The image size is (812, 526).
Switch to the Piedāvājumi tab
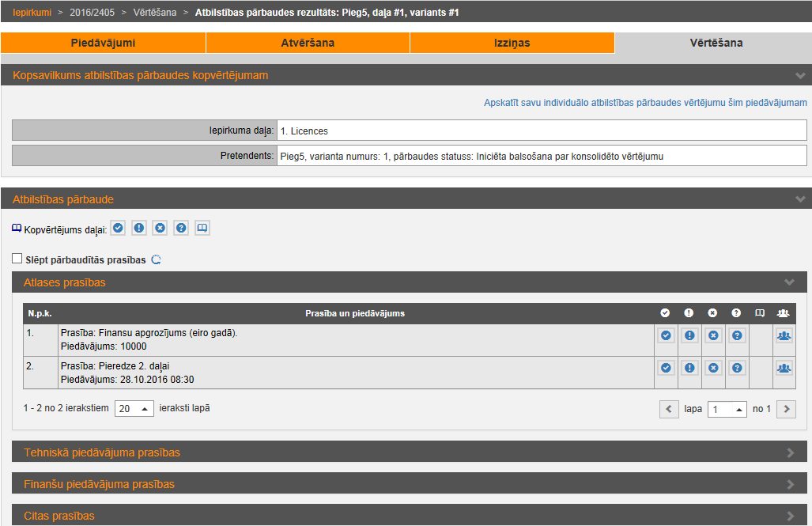(103, 43)
